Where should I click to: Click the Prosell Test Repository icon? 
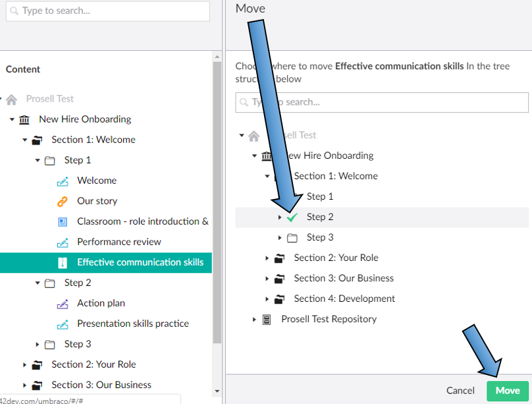pyautogui.click(x=266, y=319)
